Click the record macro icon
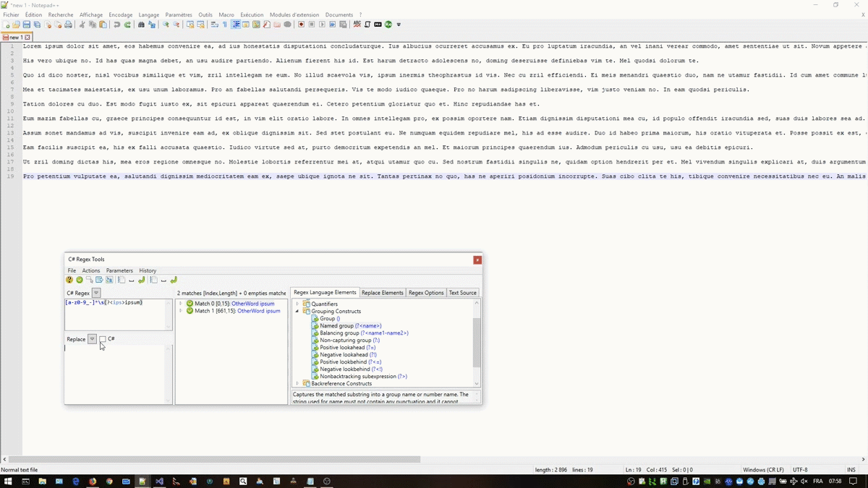This screenshot has height=488, width=868. tap(302, 25)
